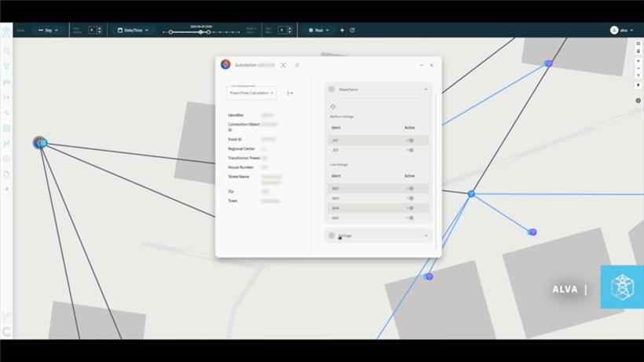The image size is (644, 362).
Task: Toggle Active switch for first low voltage departure
Action: (x=410, y=188)
